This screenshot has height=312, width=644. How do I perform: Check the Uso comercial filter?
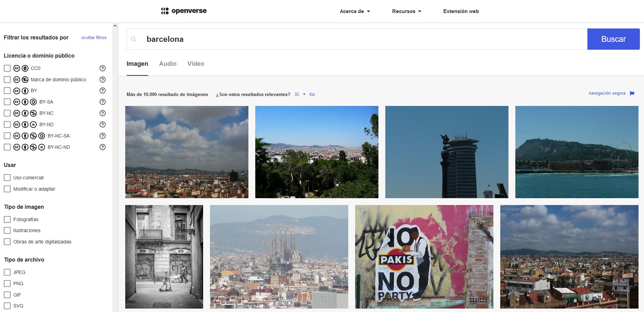7,177
